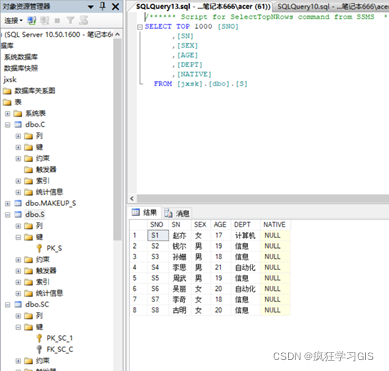Expand the dbo.MAKEUP_S node

click(8, 203)
